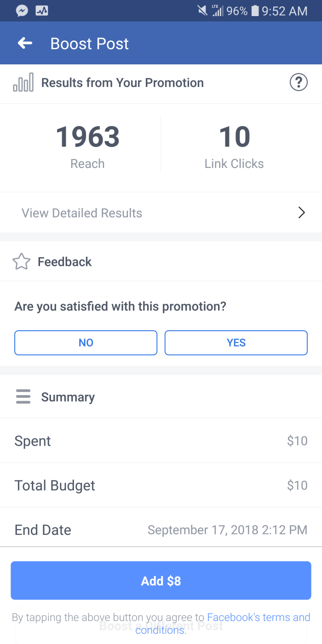Tap the End Date row
Screen dimensions: 322x644
161,529
